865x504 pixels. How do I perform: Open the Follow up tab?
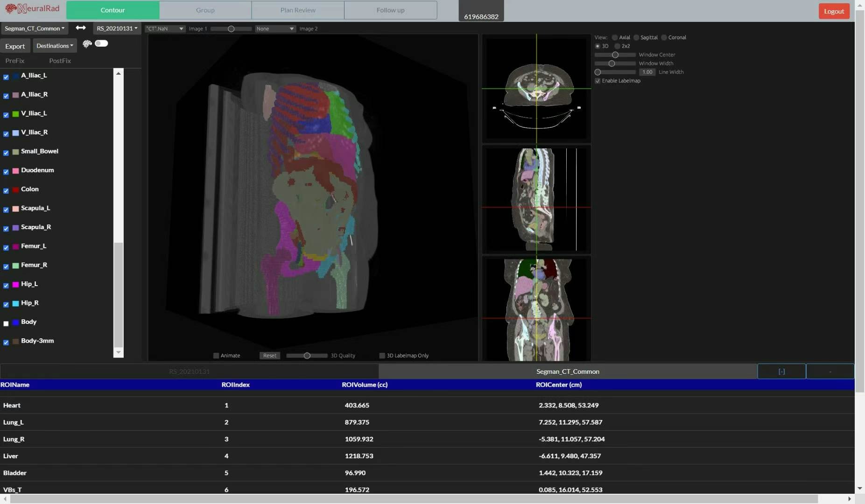coord(390,10)
